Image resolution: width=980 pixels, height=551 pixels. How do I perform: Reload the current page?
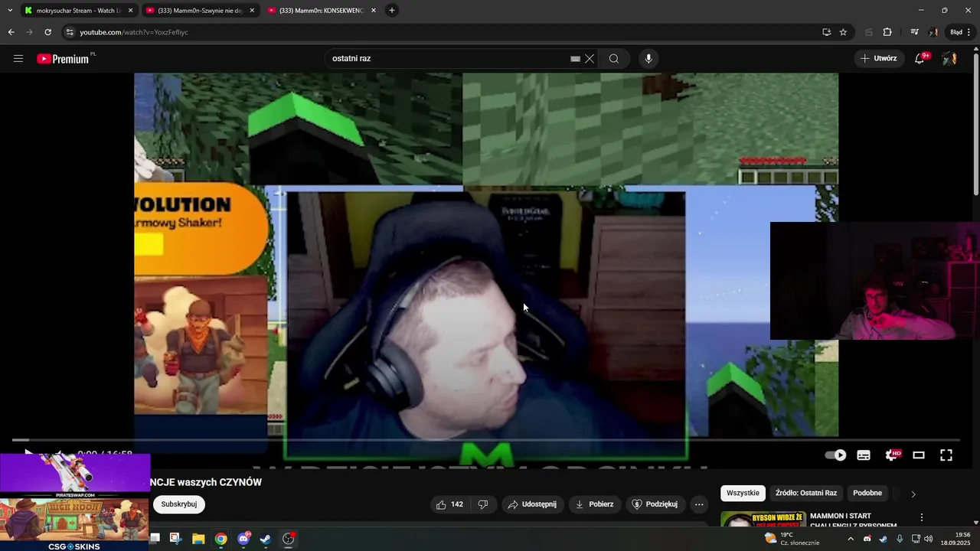(47, 32)
